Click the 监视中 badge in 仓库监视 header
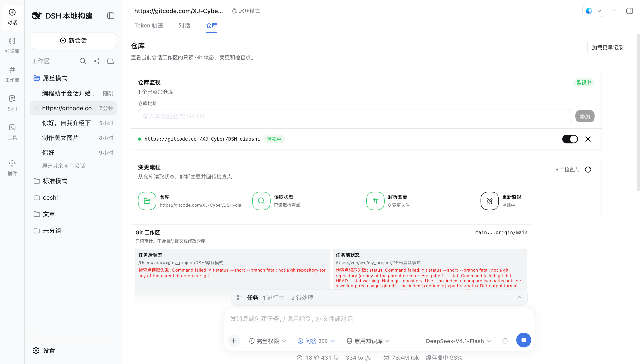641x364 pixels. pos(583,83)
